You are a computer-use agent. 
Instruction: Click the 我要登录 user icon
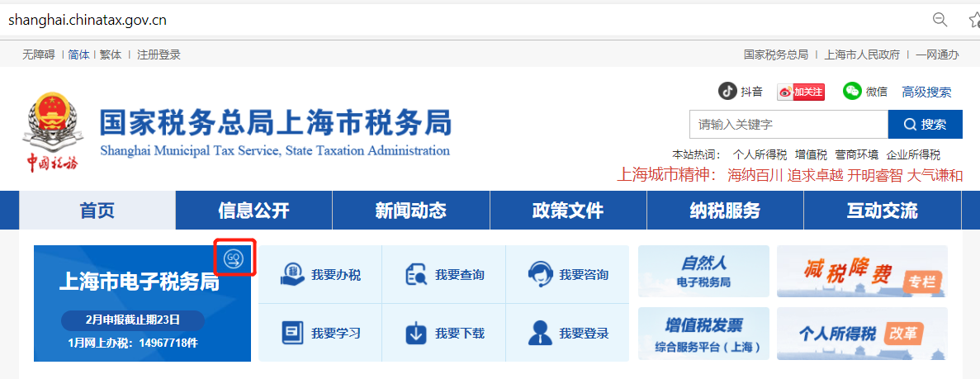[x=540, y=333]
